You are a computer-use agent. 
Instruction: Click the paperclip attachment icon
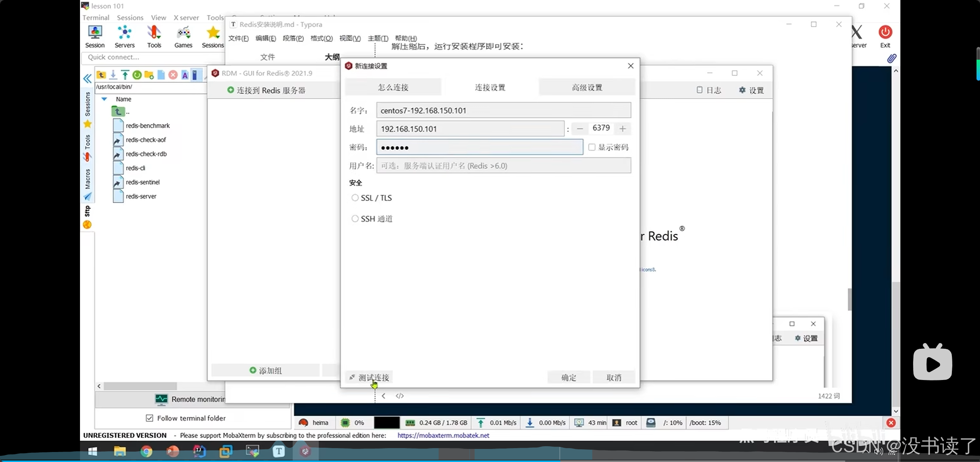(892, 59)
